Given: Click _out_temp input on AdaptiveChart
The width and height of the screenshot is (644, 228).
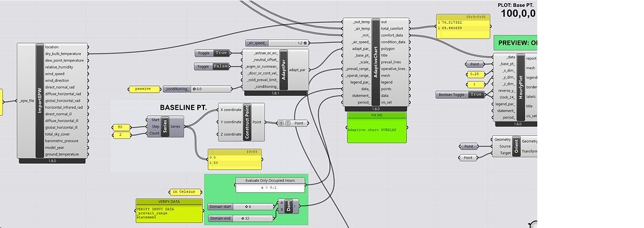Looking at the screenshot, I should click(x=362, y=22).
